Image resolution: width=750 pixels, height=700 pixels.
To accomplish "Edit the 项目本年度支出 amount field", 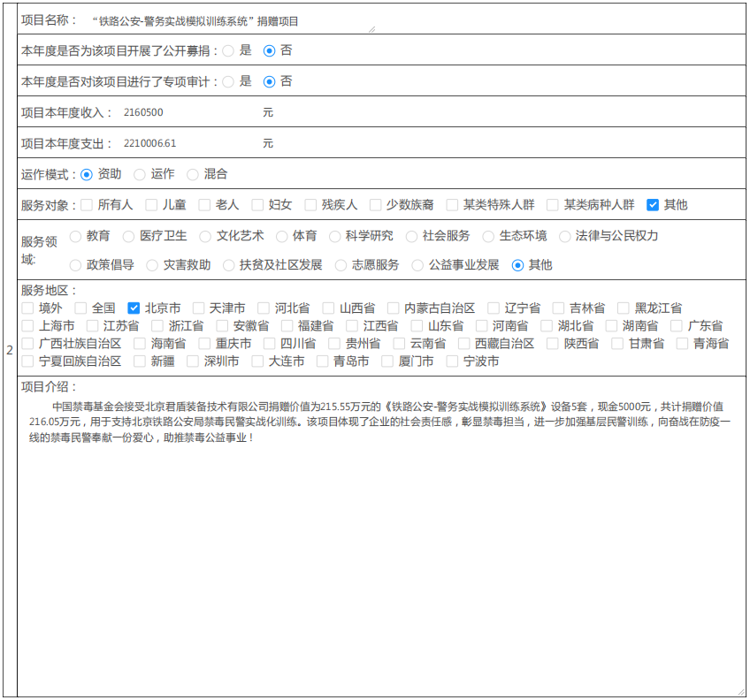I will [x=187, y=143].
